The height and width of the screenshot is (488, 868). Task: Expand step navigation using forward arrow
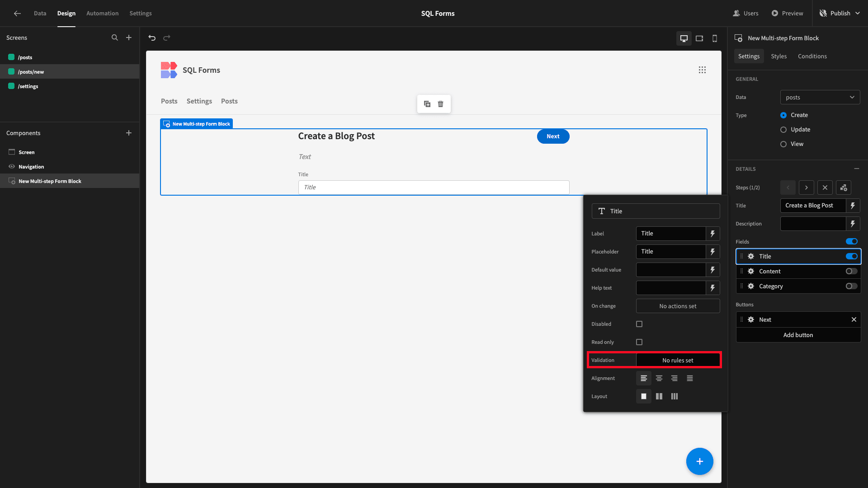pyautogui.click(x=807, y=187)
